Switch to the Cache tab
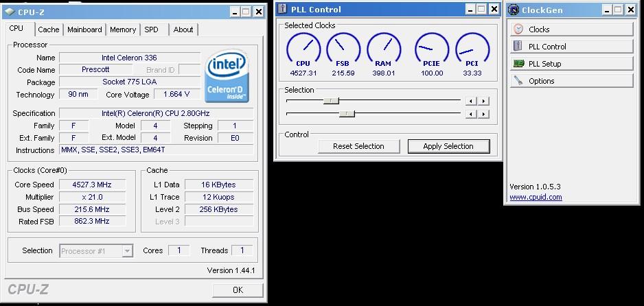The image size is (644, 306). 49,30
